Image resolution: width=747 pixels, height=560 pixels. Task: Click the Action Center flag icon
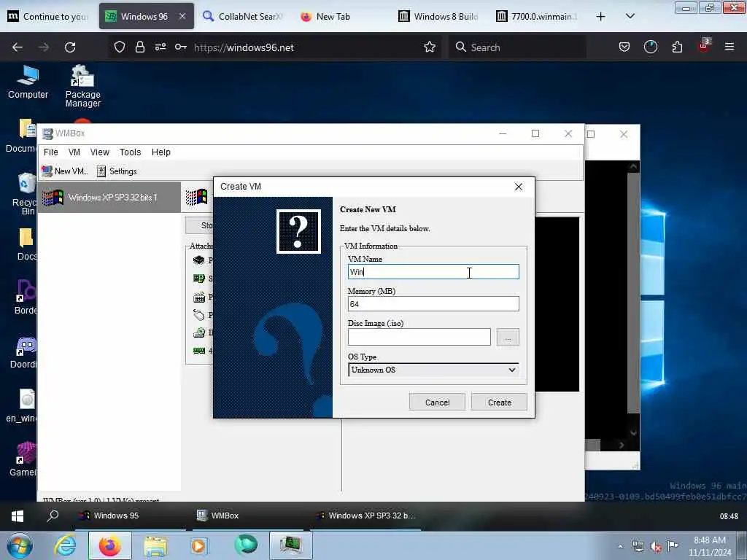point(673,547)
